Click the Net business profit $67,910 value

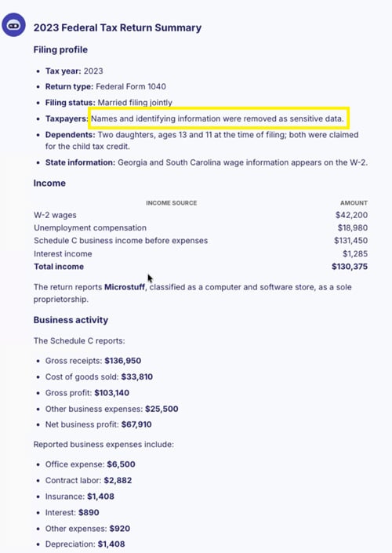[x=136, y=424]
